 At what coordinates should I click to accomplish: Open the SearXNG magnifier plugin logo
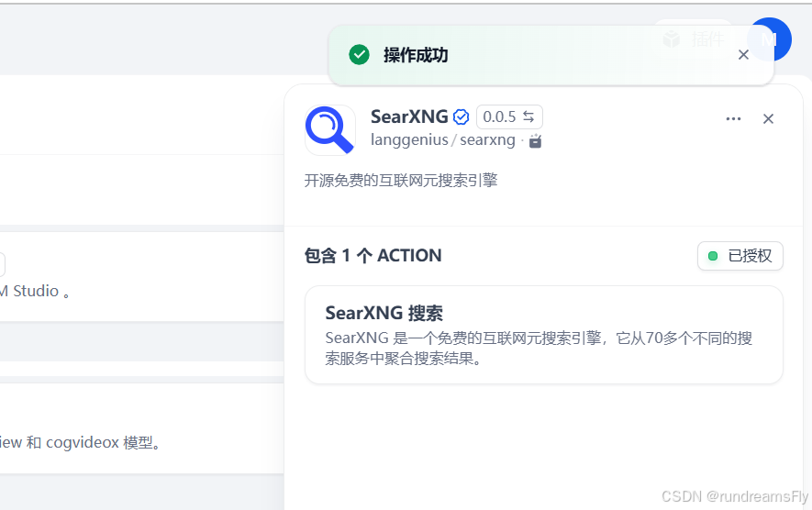(330, 130)
